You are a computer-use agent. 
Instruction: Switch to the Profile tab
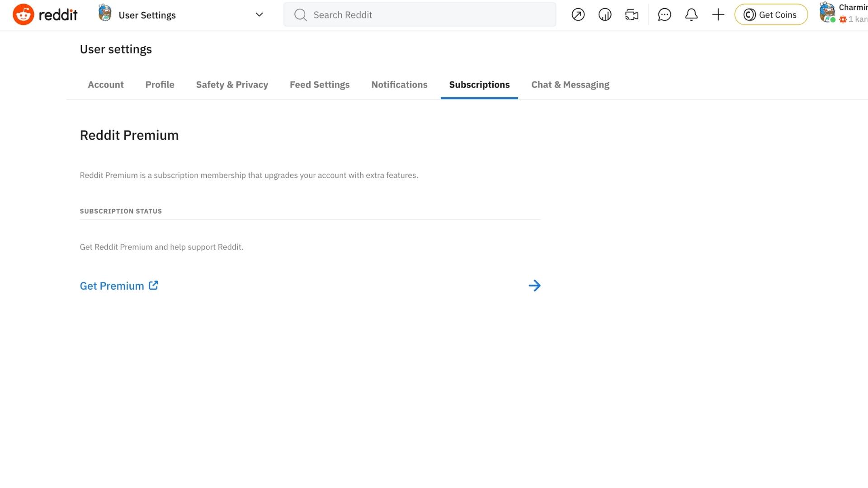point(160,84)
